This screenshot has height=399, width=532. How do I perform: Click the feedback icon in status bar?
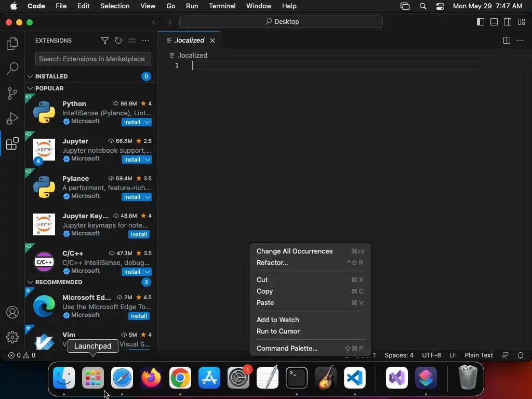(505, 355)
